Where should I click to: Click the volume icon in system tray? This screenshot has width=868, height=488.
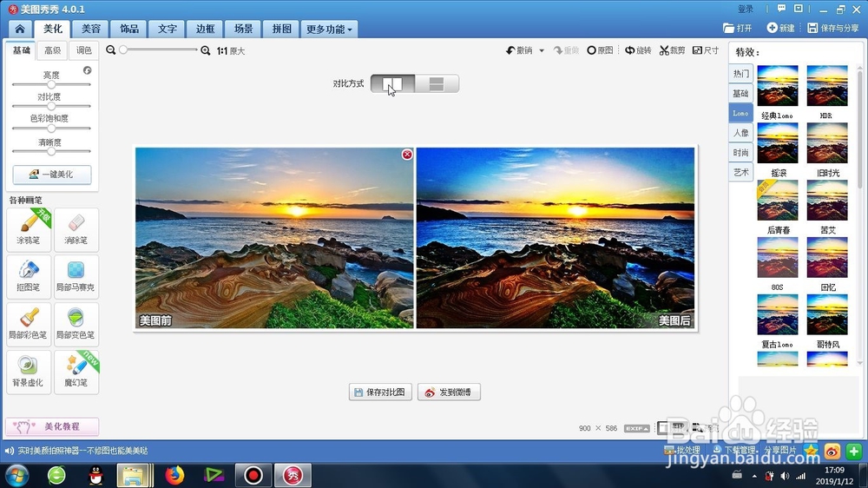(x=785, y=476)
